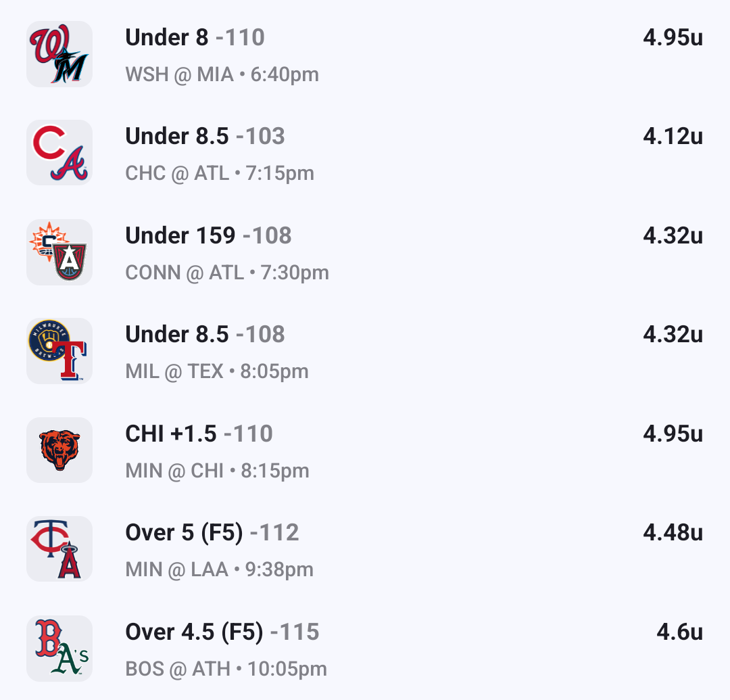Tap the Red Sox-Athletics logo icon
730x700 pixels.
coord(59,649)
